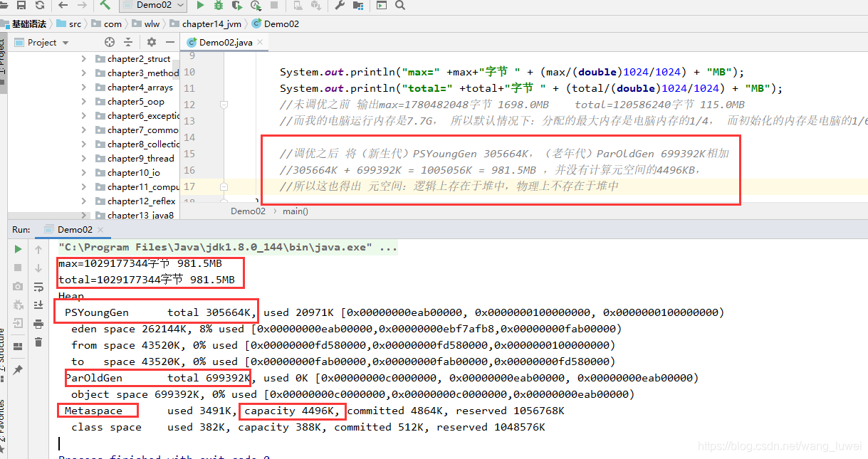The width and height of the screenshot is (868, 459).
Task: Pin the Run tab with pin icon
Action: [19, 370]
